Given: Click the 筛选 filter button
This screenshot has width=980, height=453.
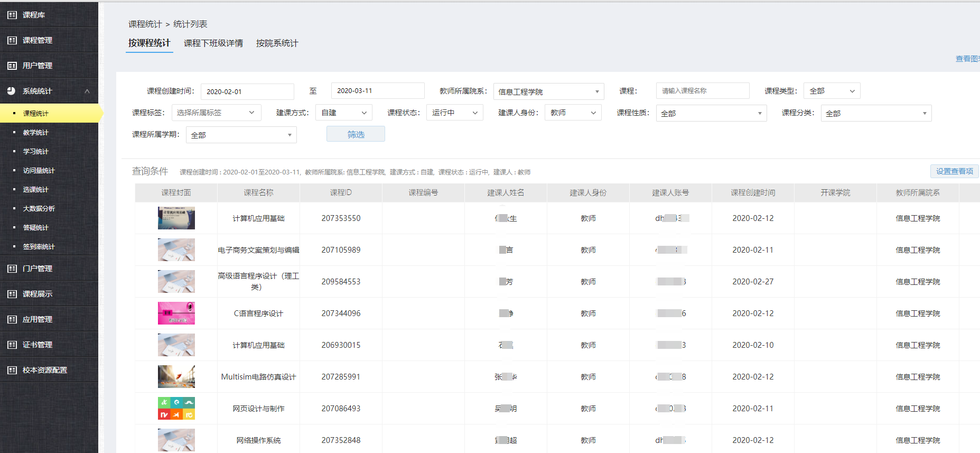Looking at the screenshot, I should coord(356,134).
